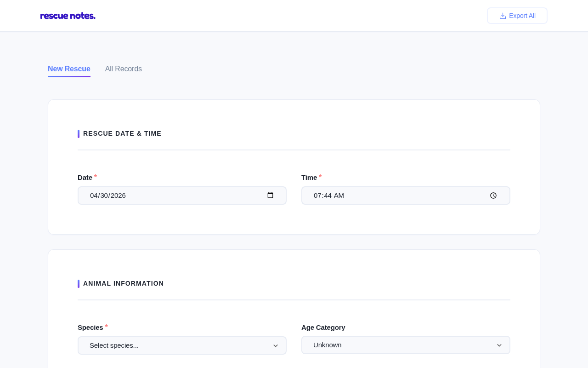
Task: Select the month segment of the date
Action: pos(94,195)
